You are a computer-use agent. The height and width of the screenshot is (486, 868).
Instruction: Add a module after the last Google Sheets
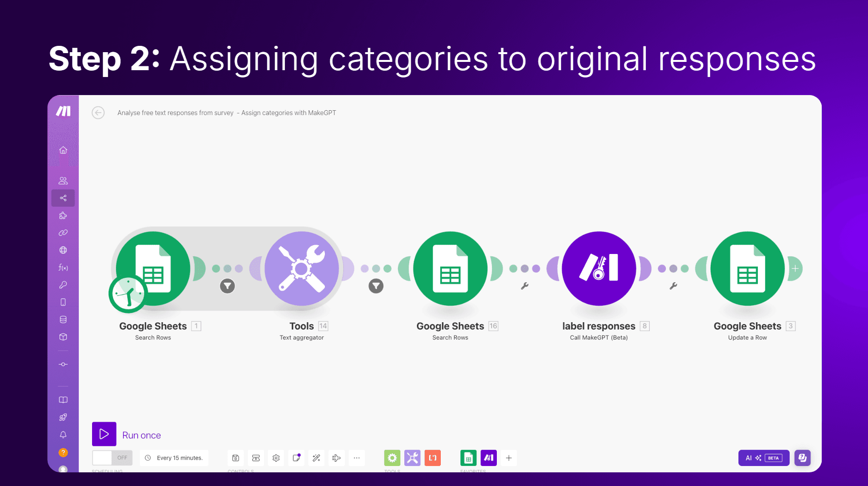pyautogui.click(x=795, y=269)
